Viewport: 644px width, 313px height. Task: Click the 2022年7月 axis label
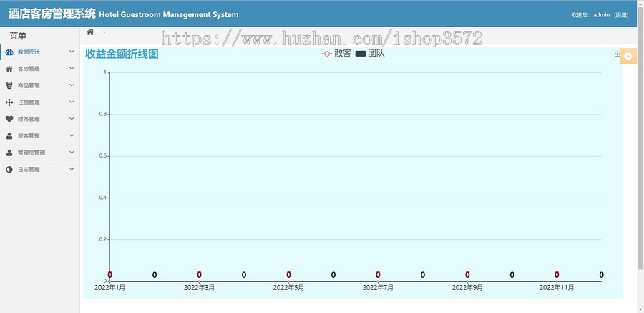(378, 288)
